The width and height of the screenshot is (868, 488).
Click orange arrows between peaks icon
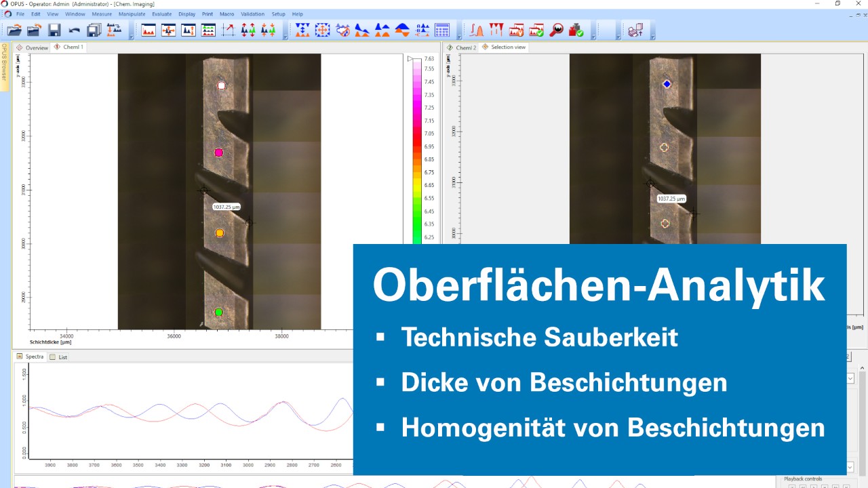click(x=269, y=30)
